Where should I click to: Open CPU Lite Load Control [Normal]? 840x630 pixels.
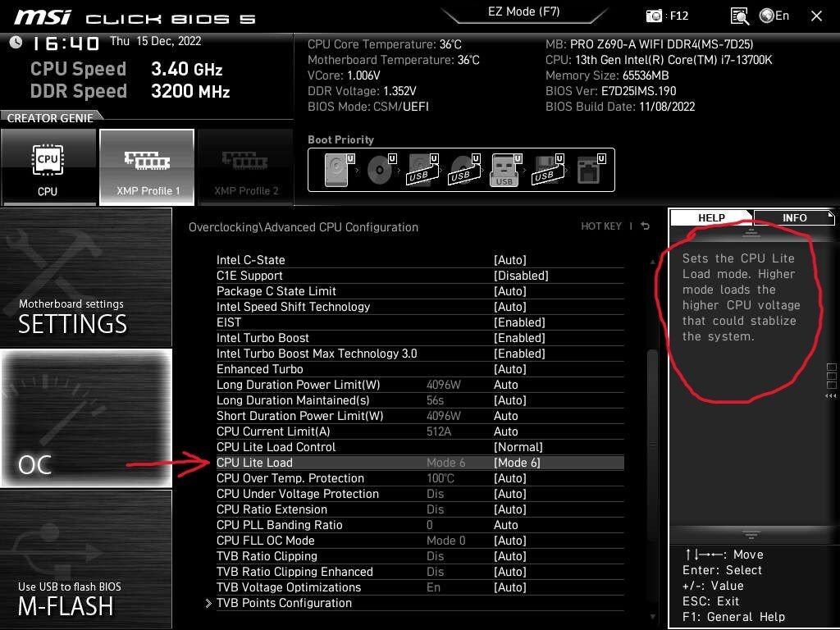tap(419, 447)
